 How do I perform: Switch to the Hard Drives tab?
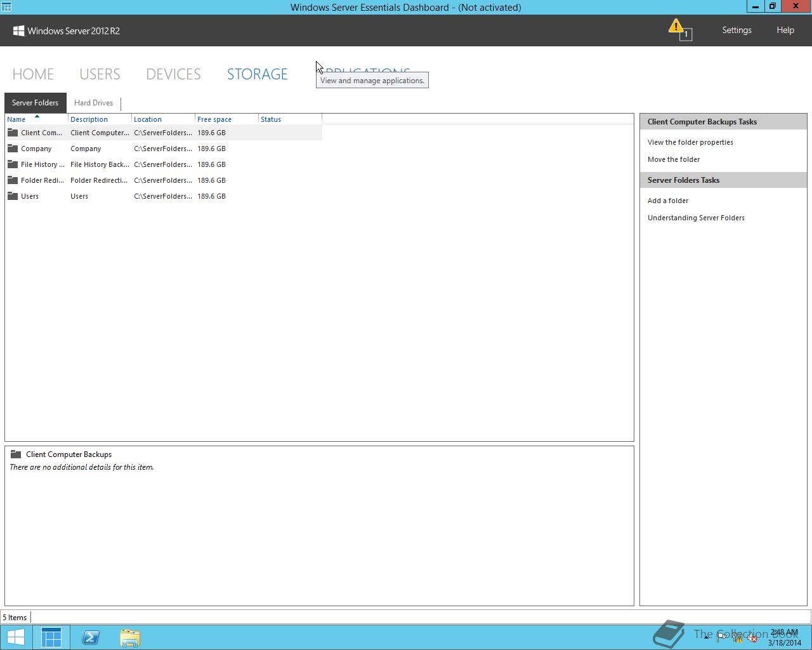[x=93, y=103]
